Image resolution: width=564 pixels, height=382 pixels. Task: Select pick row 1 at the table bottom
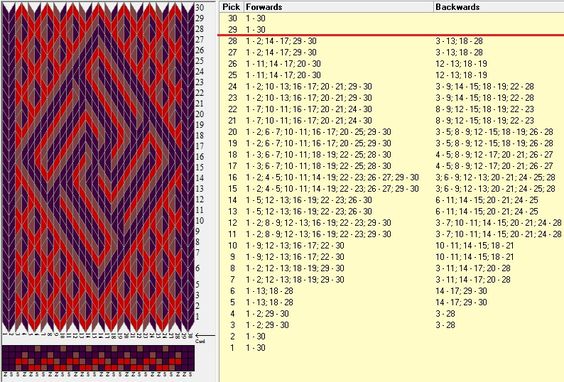(x=391, y=348)
